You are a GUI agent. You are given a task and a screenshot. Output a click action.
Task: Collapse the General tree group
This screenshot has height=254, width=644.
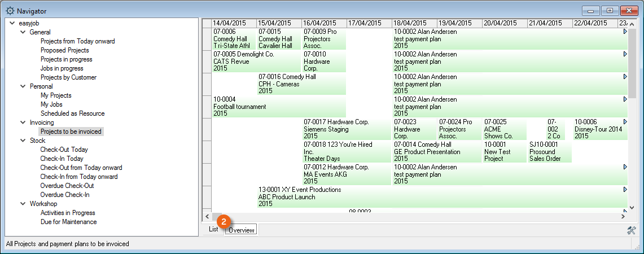coord(23,32)
